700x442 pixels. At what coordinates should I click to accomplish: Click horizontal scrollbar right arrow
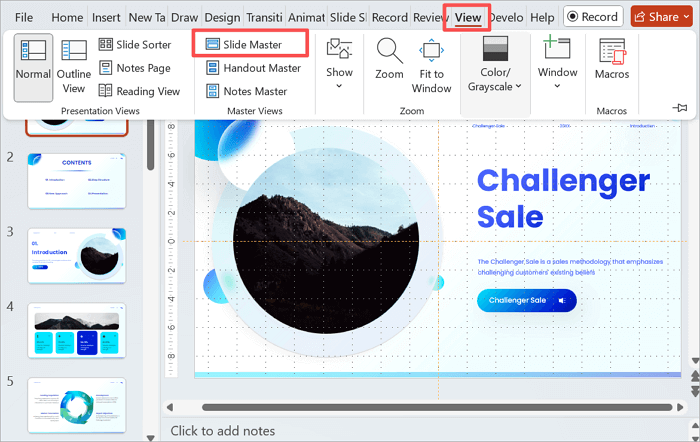coord(680,407)
